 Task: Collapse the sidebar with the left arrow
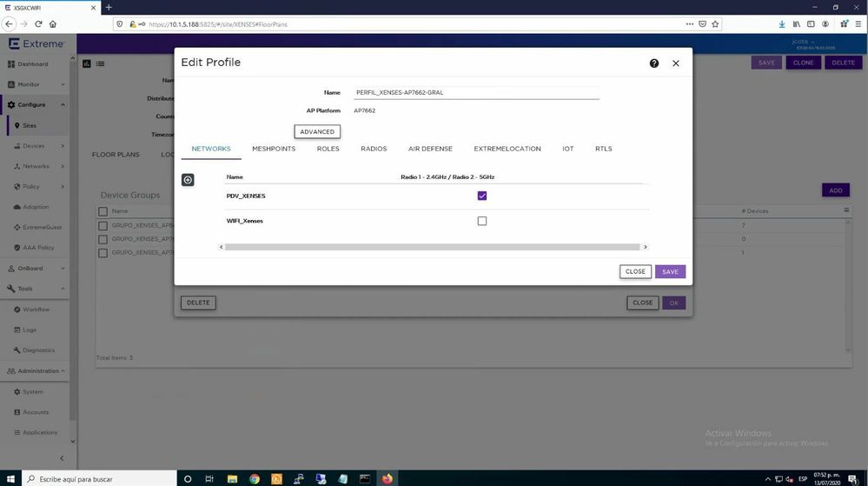62,458
